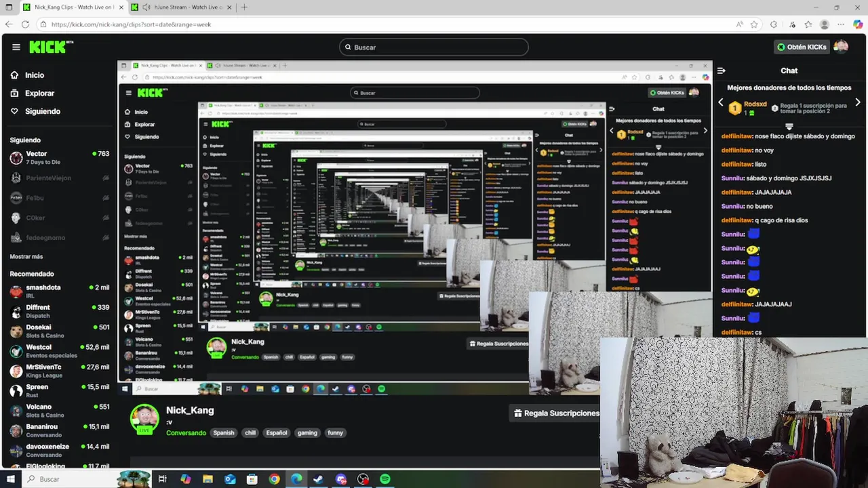The height and width of the screenshot is (488, 868).
Task: Open the Inicio home icon
Action: (15, 75)
